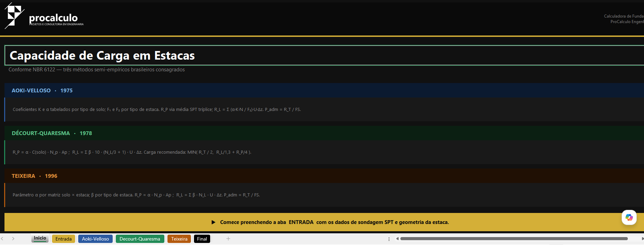This screenshot has width=644, height=245.
Task: Switch to the Entrada sheet tab
Action: 63,239
